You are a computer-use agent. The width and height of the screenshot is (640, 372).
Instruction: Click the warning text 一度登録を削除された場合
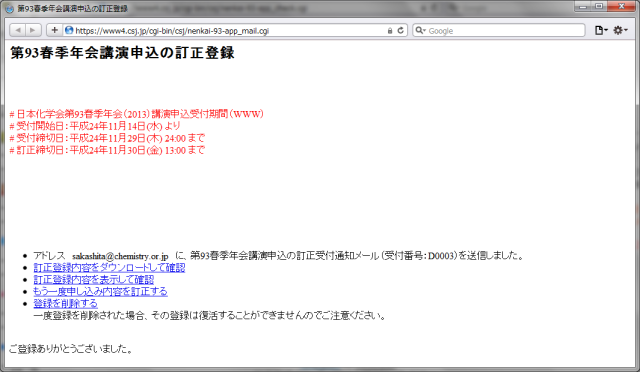click(210, 315)
